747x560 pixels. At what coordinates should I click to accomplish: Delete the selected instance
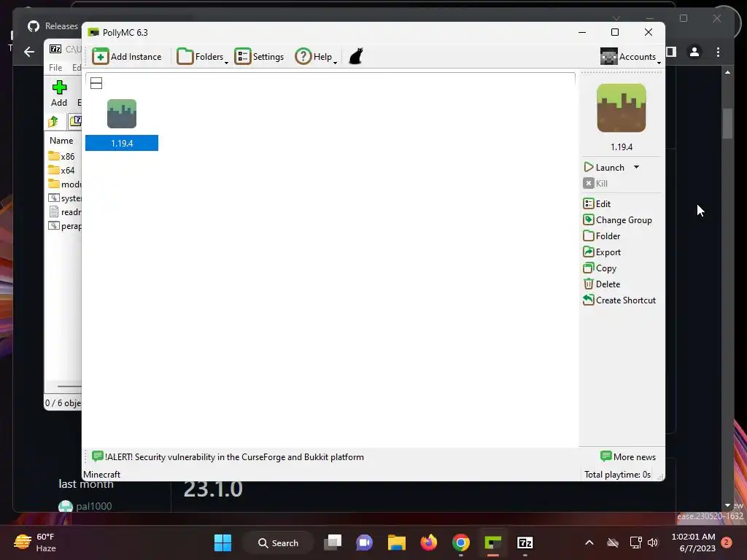point(602,284)
